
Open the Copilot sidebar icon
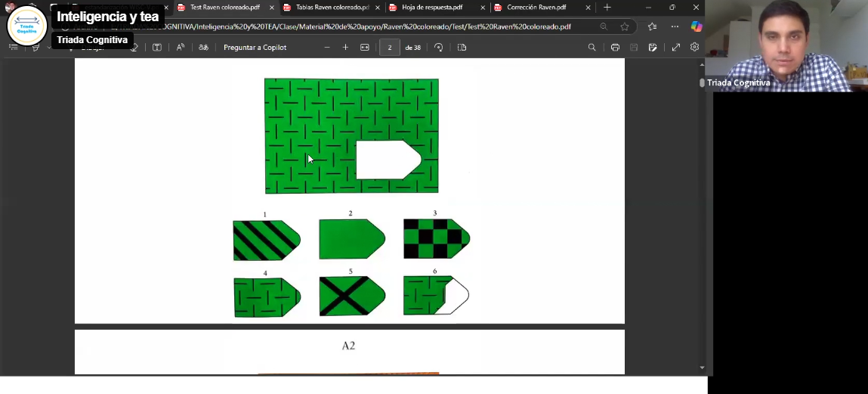point(697,26)
